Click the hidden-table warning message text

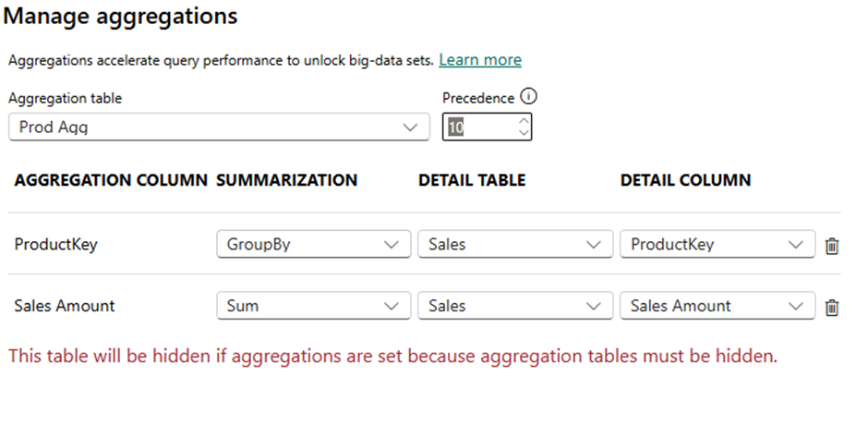392,356
